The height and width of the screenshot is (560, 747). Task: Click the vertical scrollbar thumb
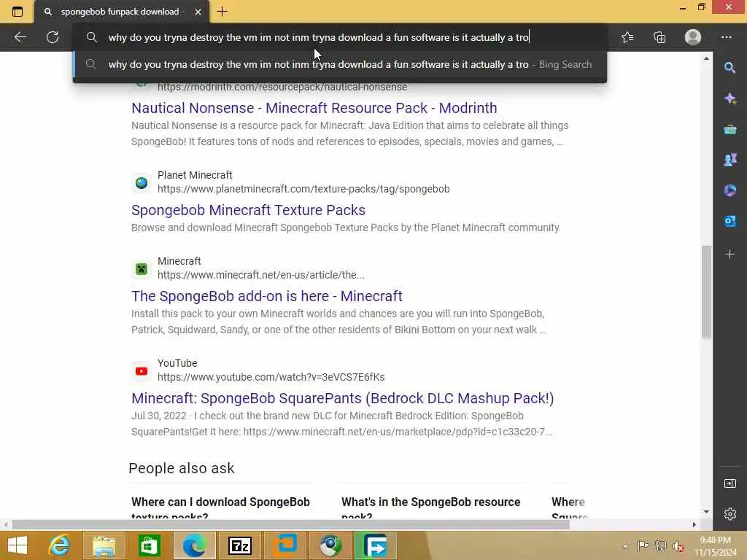[x=706, y=292]
